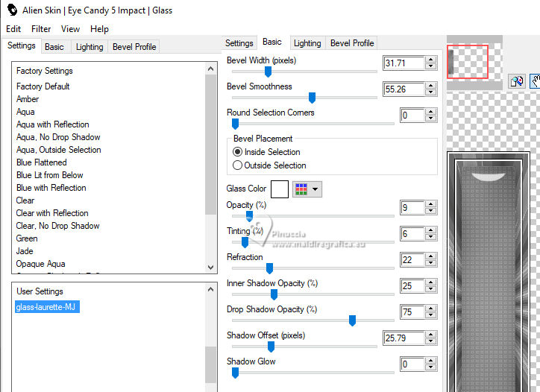The image size is (540, 392).
Task: Click the Shadow Offset slider handle
Action: point(271,347)
